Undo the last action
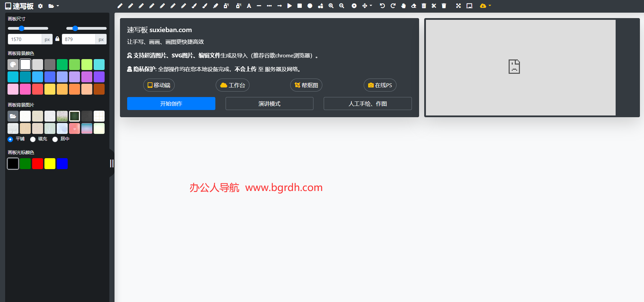This screenshot has width=644, height=302. (x=383, y=6)
